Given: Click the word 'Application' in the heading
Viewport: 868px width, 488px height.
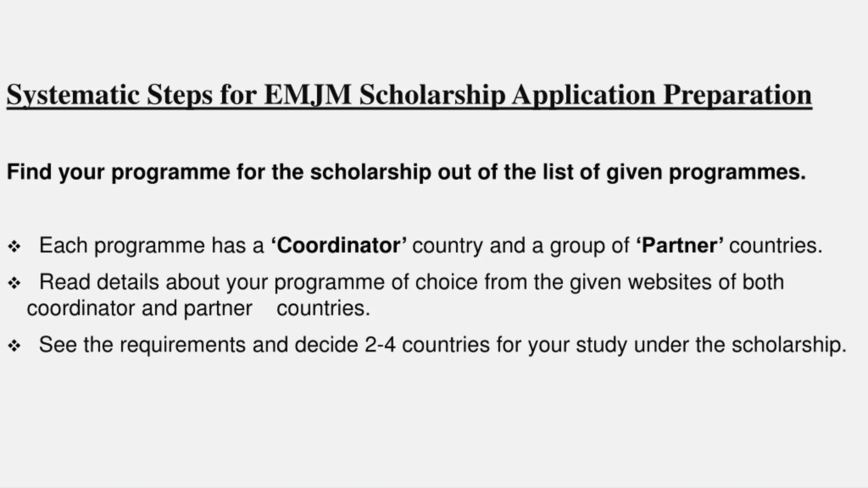Looking at the screenshot, I should pos(584,95).
